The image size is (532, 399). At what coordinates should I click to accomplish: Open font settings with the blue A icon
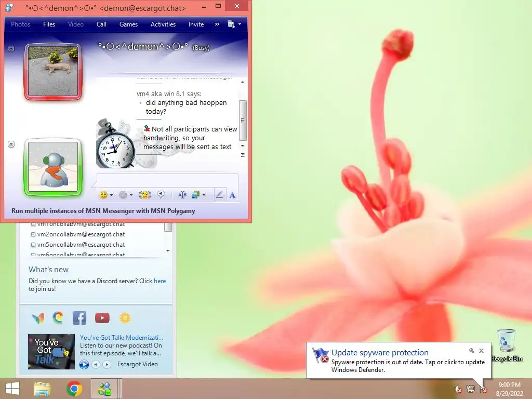pyautogui.click(x=232, y=195)
